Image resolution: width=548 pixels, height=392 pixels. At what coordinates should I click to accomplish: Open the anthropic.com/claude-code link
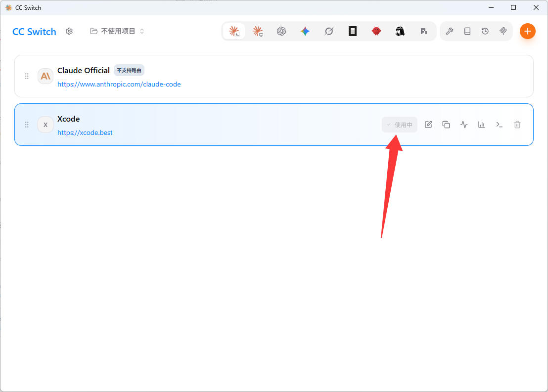(119, 84)
